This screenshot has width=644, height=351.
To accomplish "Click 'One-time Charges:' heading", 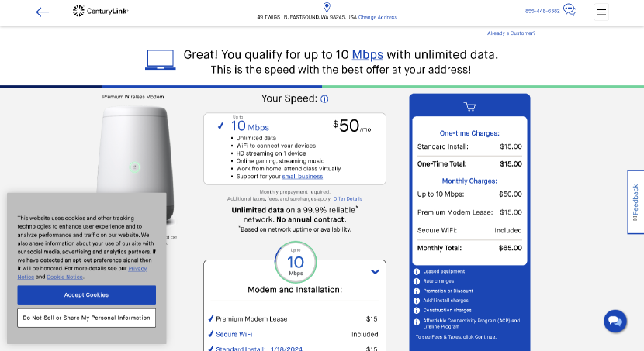I will pyautogui.click(x=469, y=133).
